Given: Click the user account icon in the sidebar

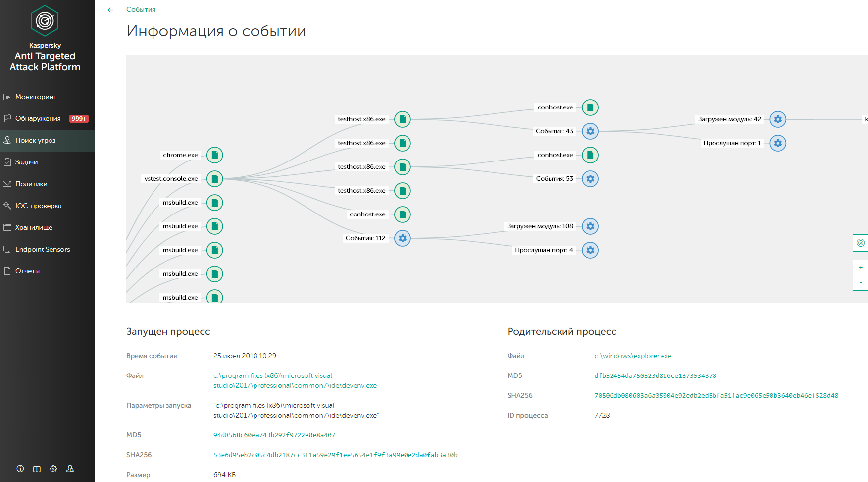Looking at the screenshot, I should pyautogui.click(x=70, y=469).
